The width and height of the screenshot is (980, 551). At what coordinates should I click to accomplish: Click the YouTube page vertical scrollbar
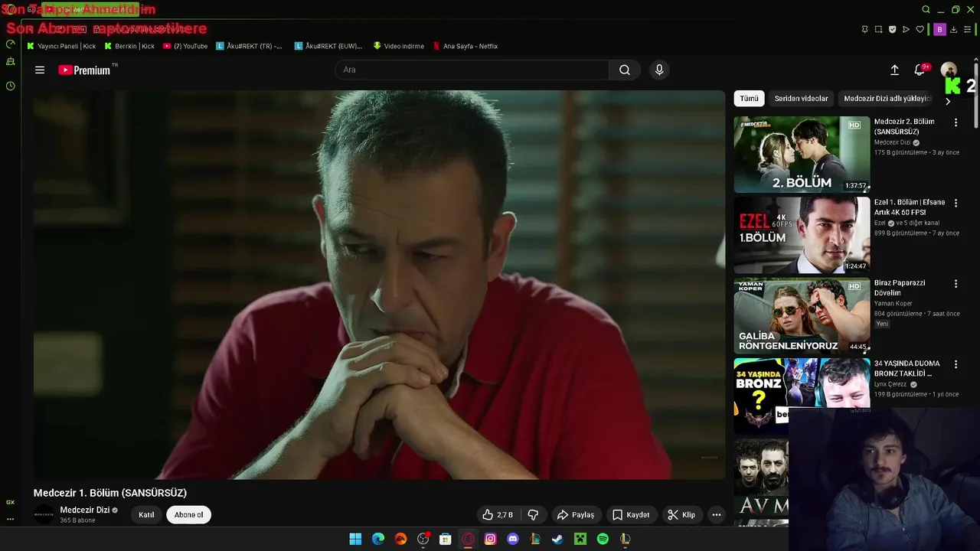pos(976,95)
